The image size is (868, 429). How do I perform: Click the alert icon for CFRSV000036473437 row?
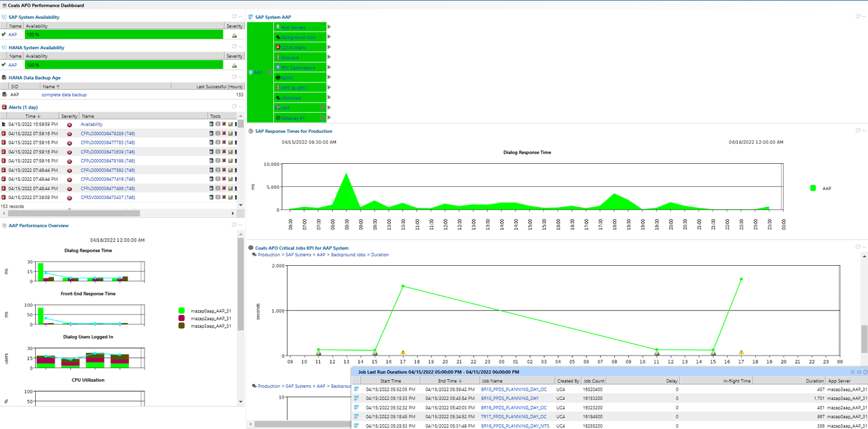[4, 198]
